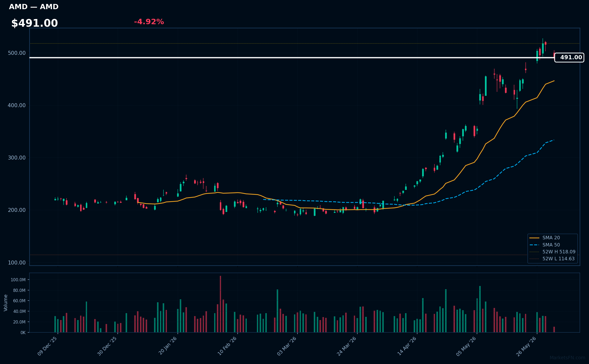Click the 14 Apr '26 date label
Image resolution: width=589 pixels, height=364 pixels.
(407, 346)
